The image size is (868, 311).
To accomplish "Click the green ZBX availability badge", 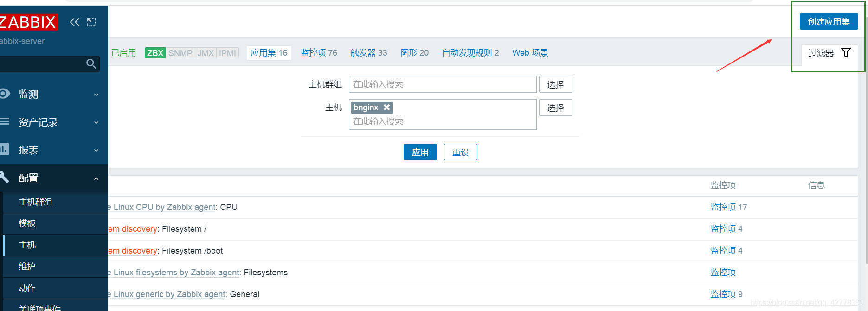I will coord(155,53).
